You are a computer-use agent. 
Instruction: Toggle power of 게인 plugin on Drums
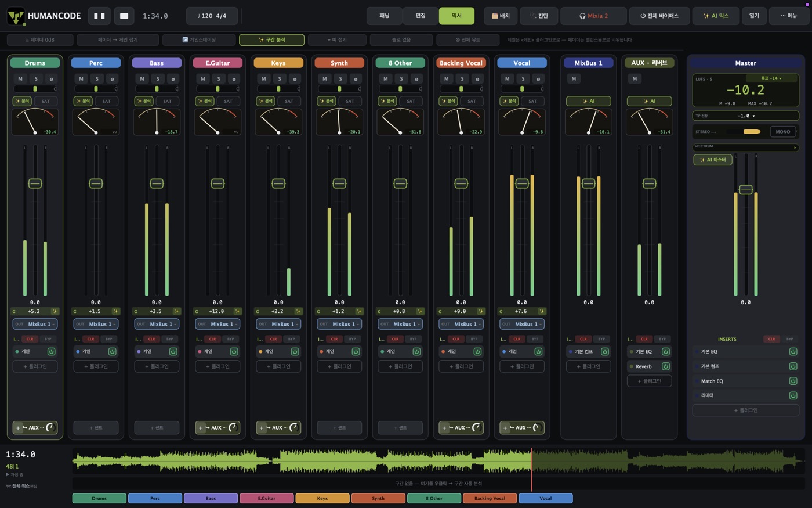tap(51, 351)
